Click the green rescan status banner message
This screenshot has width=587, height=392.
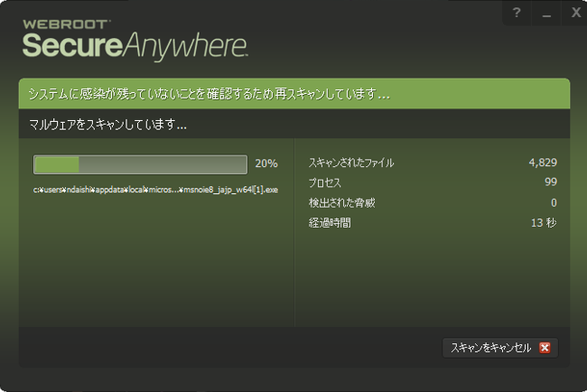coord(210,94)
